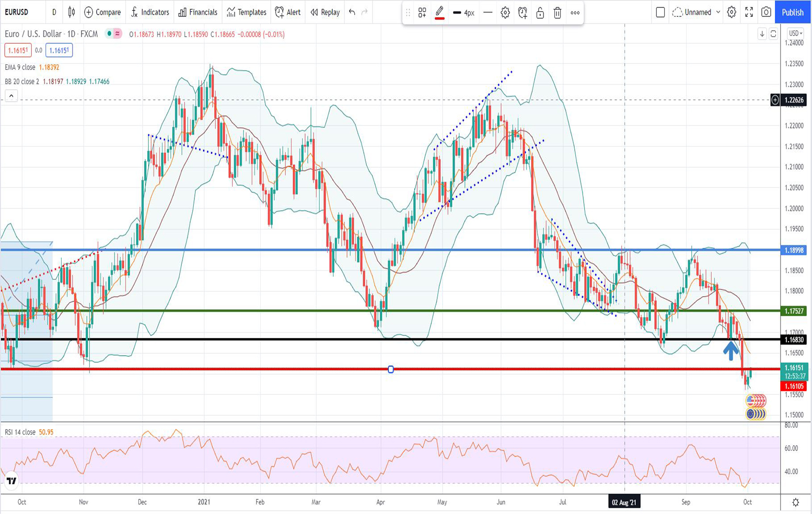Collapse the indicator legend with the chevron
The width and height of the screenshot is (812, 514).
click(x=11, y=96)
